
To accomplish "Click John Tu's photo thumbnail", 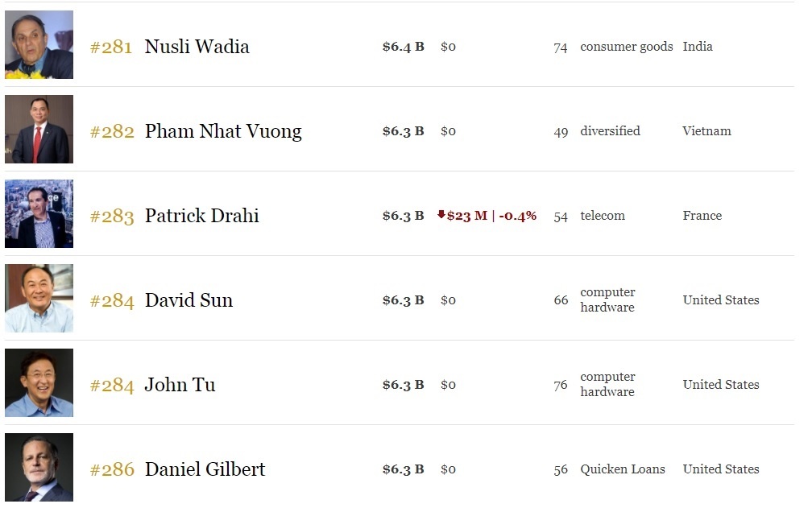I will tap(39, 383).
